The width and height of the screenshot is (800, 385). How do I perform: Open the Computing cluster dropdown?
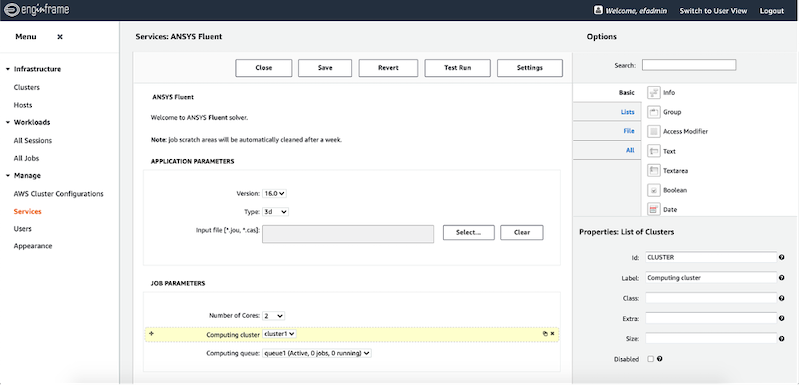(x=280, y=333)
